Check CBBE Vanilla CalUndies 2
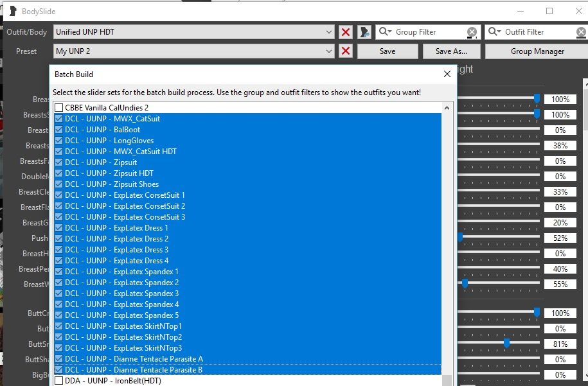Image resolution: width=588 pixels, height=386 pixels. [59, 107]
